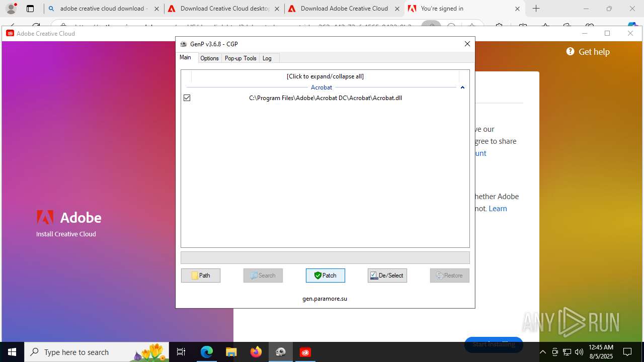Open a new browser tab with plus
Viewport: 644px width, 362px height.
click(x=536, y=9)
